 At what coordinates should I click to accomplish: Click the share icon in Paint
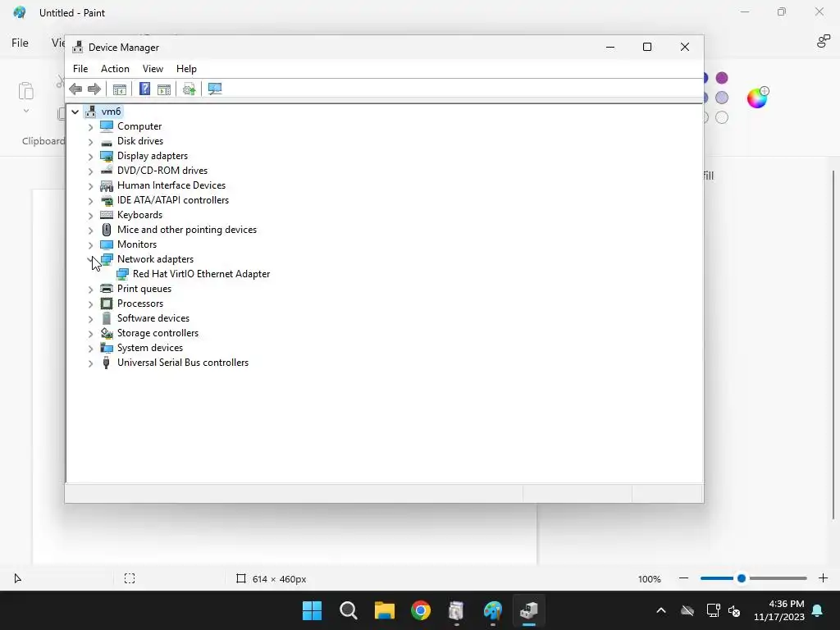click(x=824, y=41)
